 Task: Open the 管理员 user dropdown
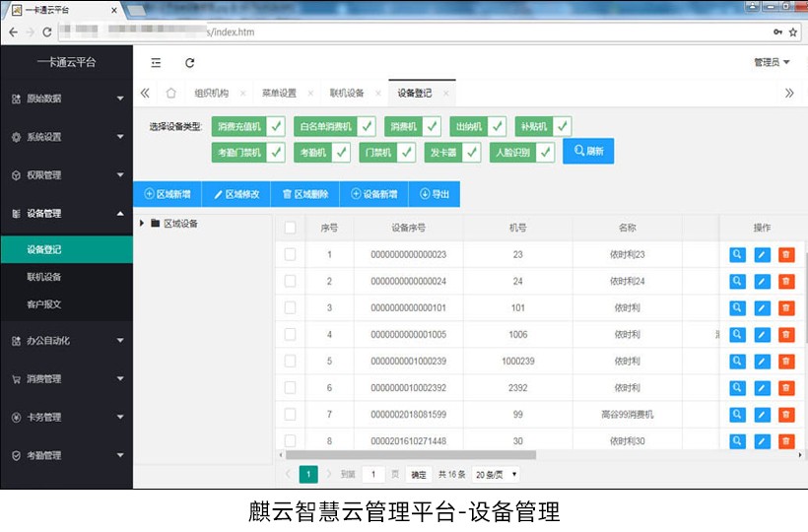pos(772,62)
